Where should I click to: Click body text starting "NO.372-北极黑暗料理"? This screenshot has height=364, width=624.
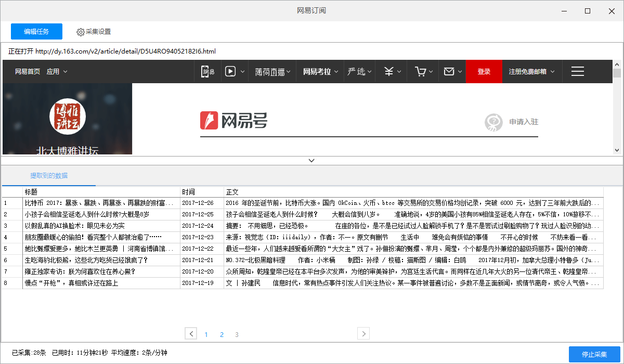tap(413, 260)
